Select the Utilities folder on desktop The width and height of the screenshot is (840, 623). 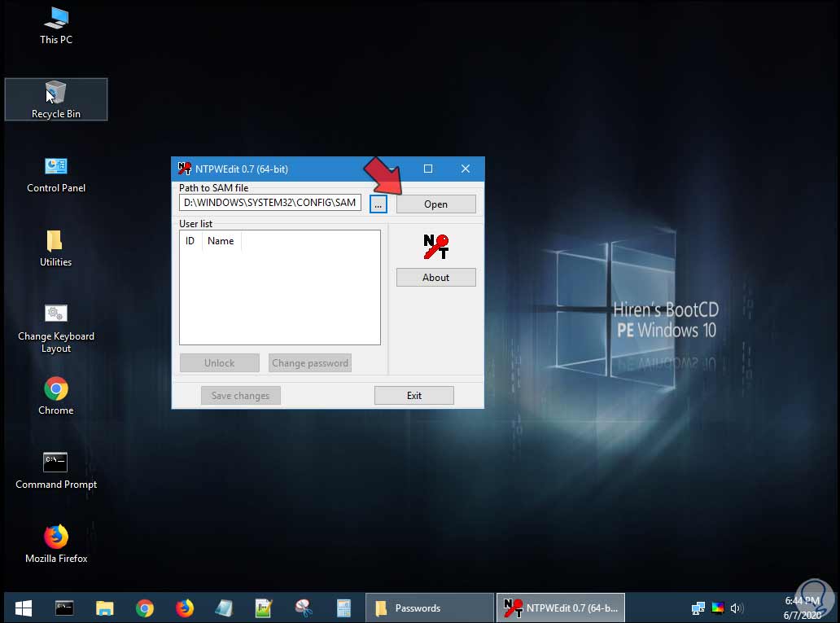(55, 248)
